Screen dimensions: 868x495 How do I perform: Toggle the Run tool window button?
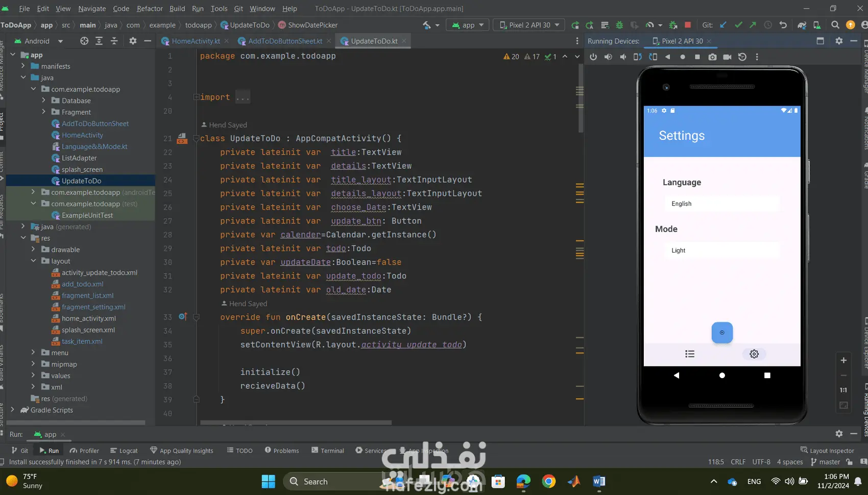point(49,451)
